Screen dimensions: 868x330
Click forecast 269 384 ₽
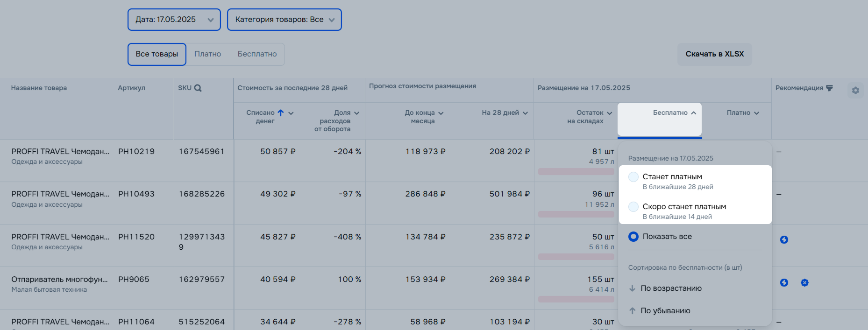pyautogui.click(x=510, y=279)
